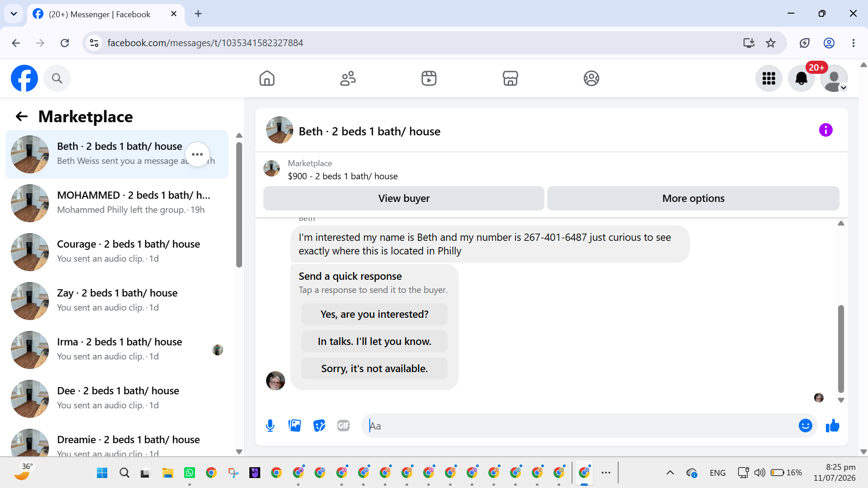
Task: Click the View buyer button
Action: coord(404,198)
